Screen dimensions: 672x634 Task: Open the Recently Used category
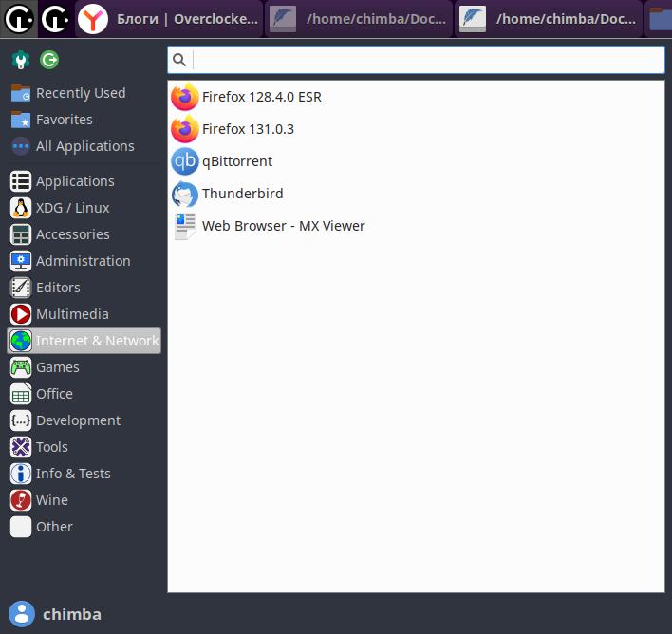pyautogui.click(x=84, y=93)
